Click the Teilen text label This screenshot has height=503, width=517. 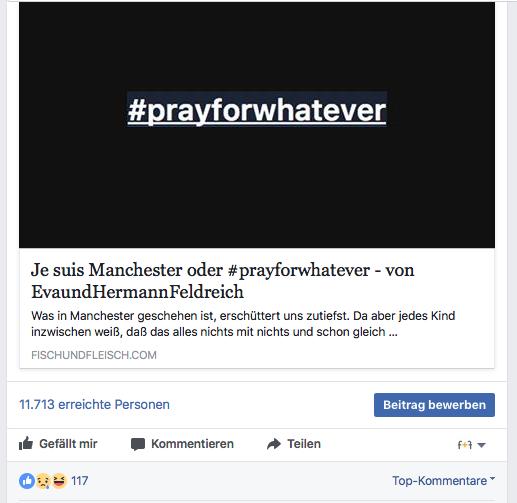click(x=304, y=444)
